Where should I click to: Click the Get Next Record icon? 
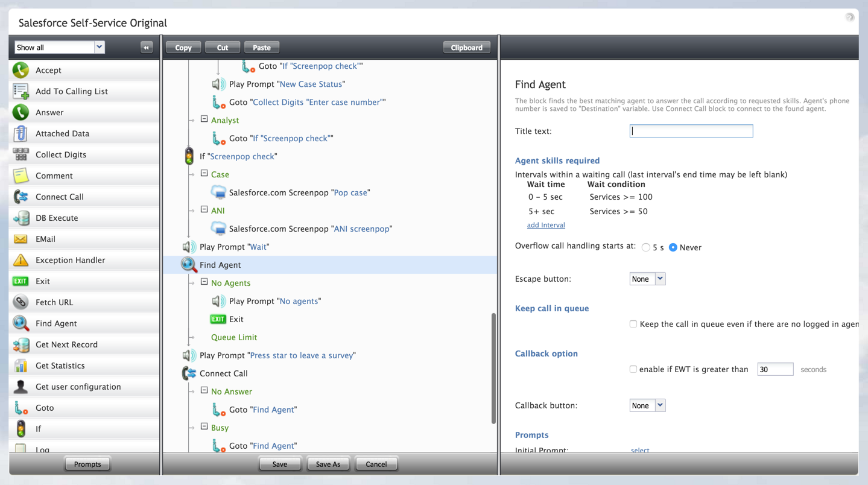21,344
